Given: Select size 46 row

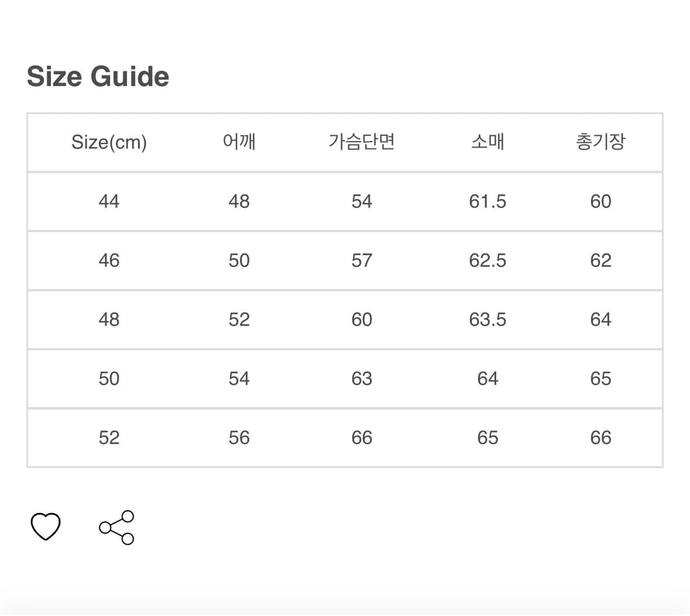Looking at the screenshot, I should pos(109,260).
